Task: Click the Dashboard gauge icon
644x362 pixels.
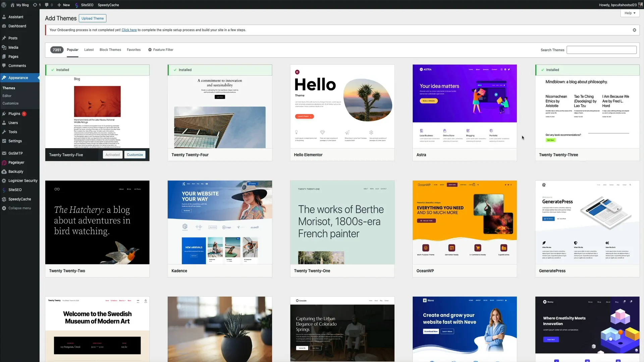Action: 4,26
